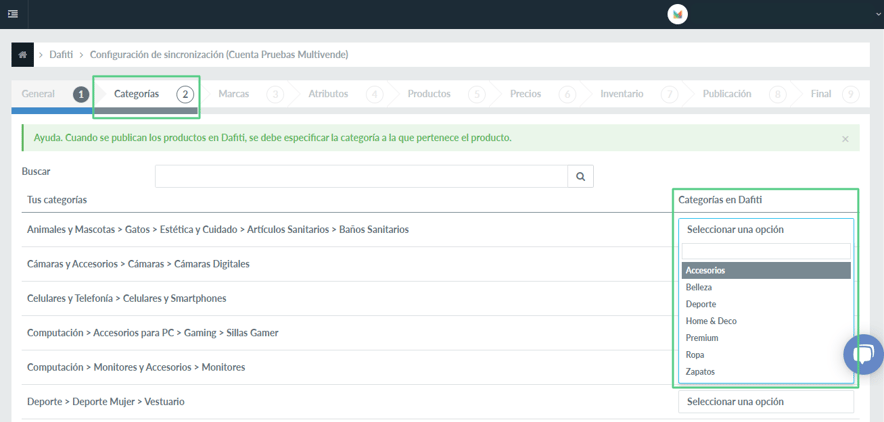Focus the Buscar search field
The image size is (884, 422).
tap(361, 176)
